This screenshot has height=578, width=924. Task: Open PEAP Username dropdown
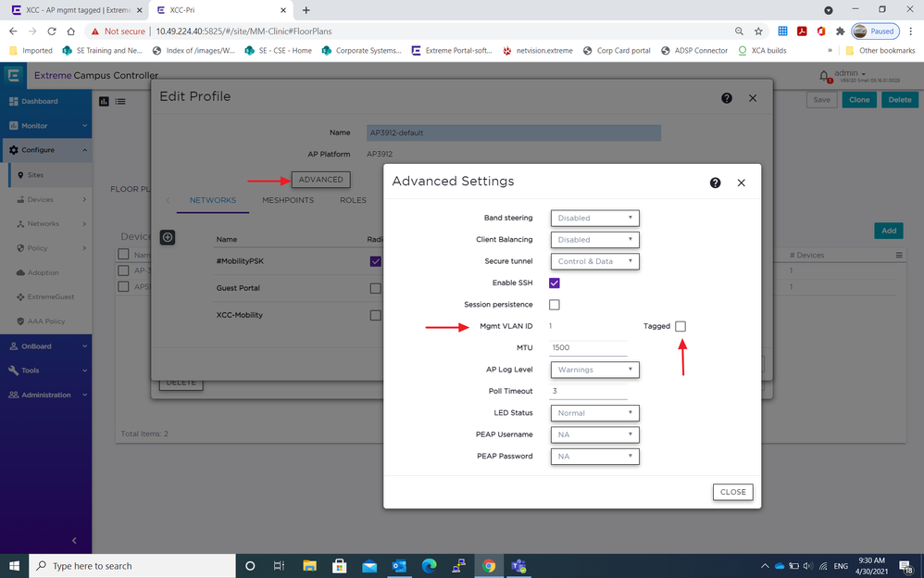point(594,434)
